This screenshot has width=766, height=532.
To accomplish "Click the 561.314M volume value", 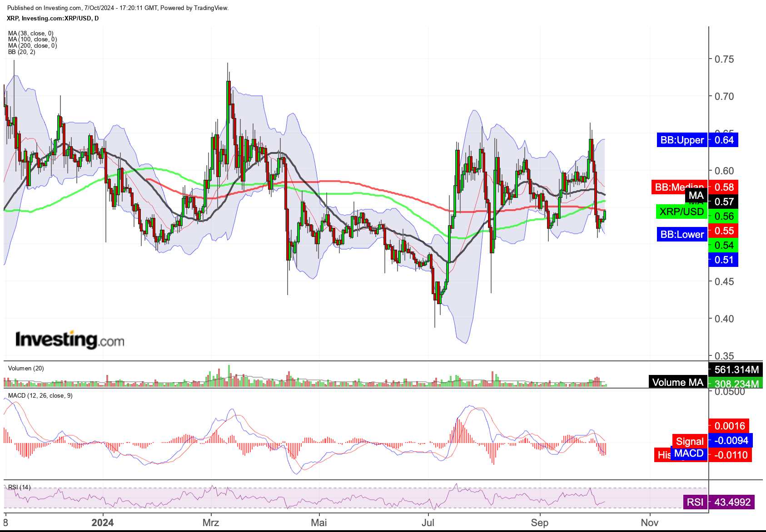I will click(x=736, y=369).
